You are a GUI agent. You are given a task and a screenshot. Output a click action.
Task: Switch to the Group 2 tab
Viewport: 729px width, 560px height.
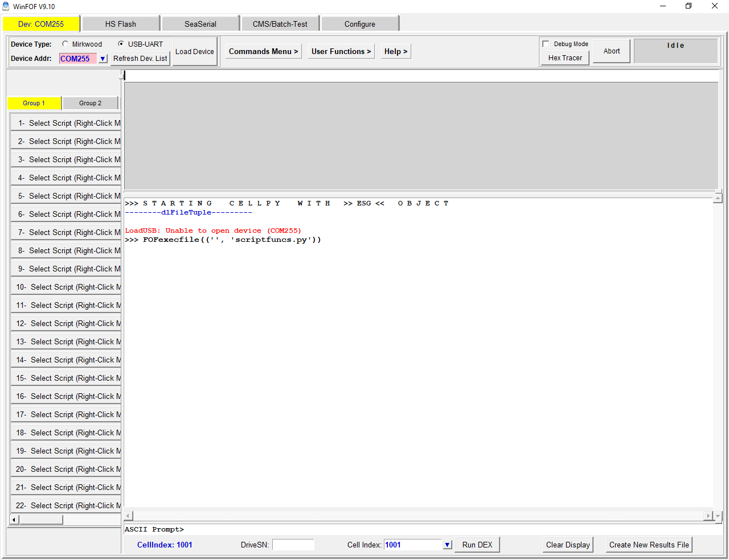pyautogui.click(x=90, y=103)
